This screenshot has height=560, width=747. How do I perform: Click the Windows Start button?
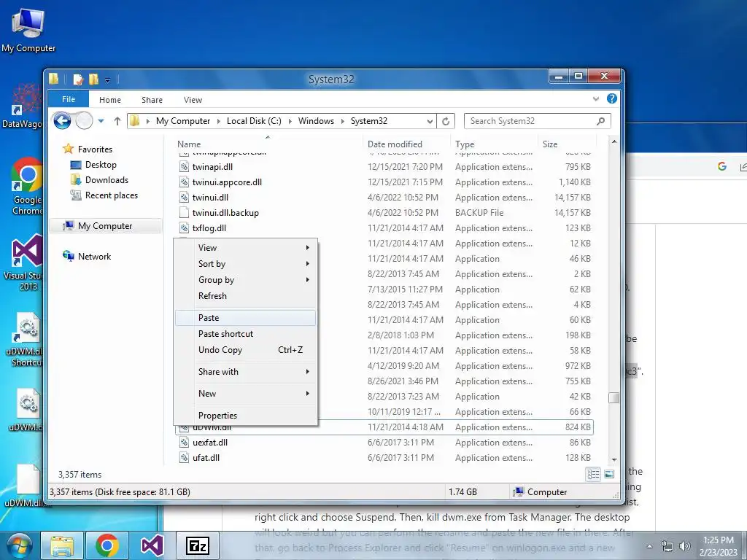coord(18,545)
